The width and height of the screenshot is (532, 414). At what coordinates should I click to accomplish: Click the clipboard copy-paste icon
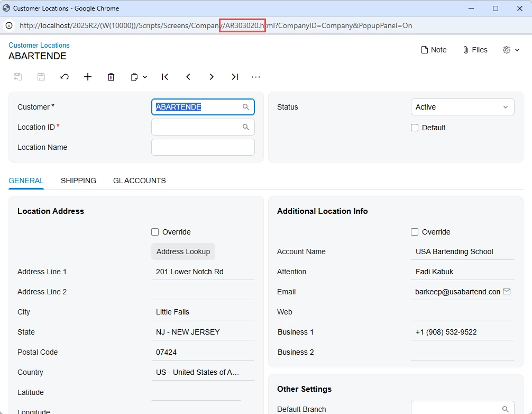click(134, 77)
